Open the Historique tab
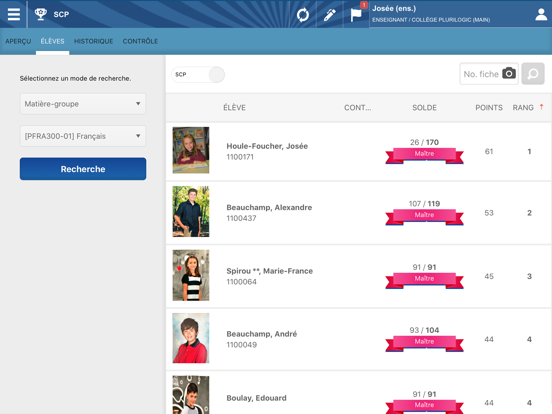The image size is (552, 414). tap(93, 41)
